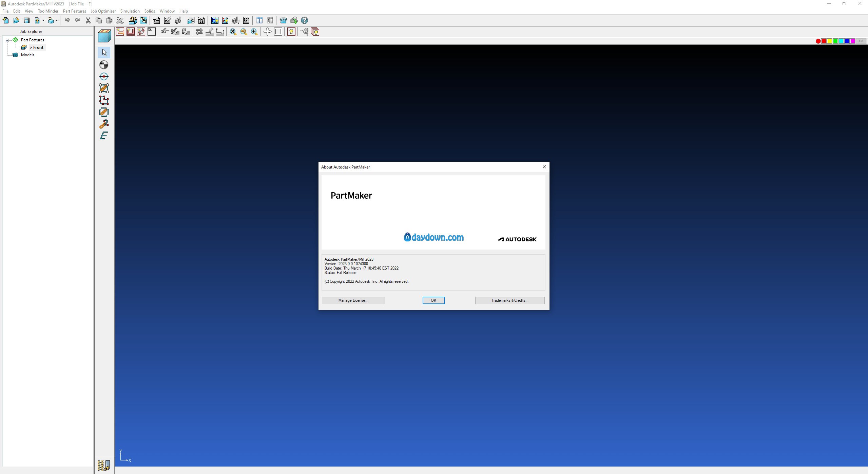
Task: Click the four-way pan arrows icon
Action: (x=267, y=32)
